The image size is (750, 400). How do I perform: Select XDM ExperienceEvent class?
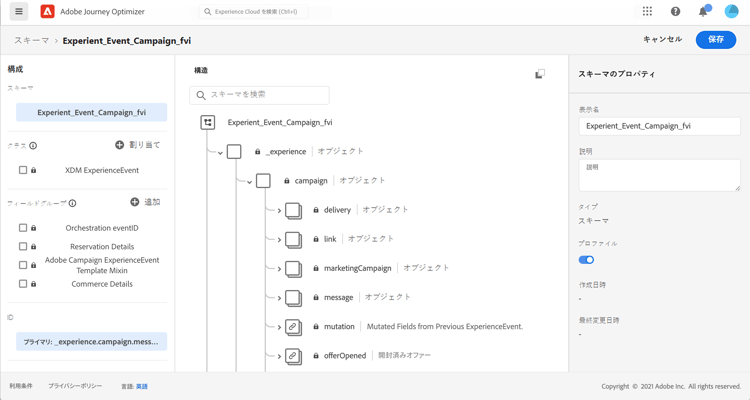102,170
